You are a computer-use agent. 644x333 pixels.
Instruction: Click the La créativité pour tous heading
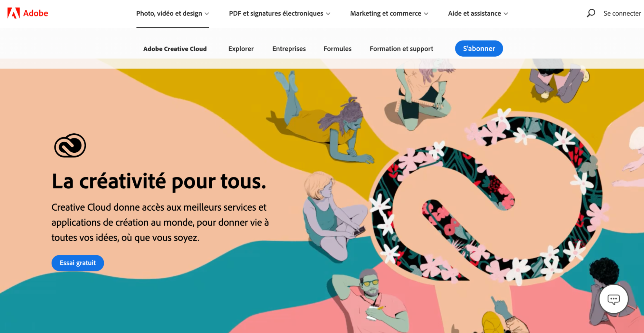[x=159, y=182]
